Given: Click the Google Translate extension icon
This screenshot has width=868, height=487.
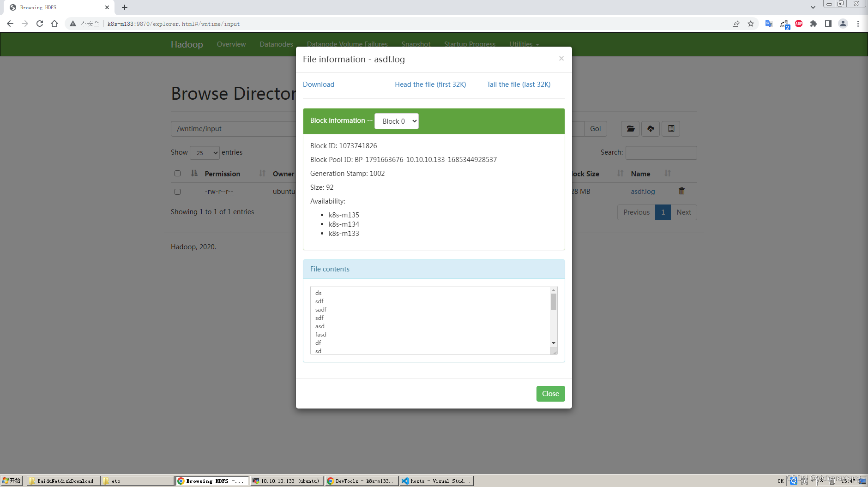Looking at the screenshot, I should [769, 24].
